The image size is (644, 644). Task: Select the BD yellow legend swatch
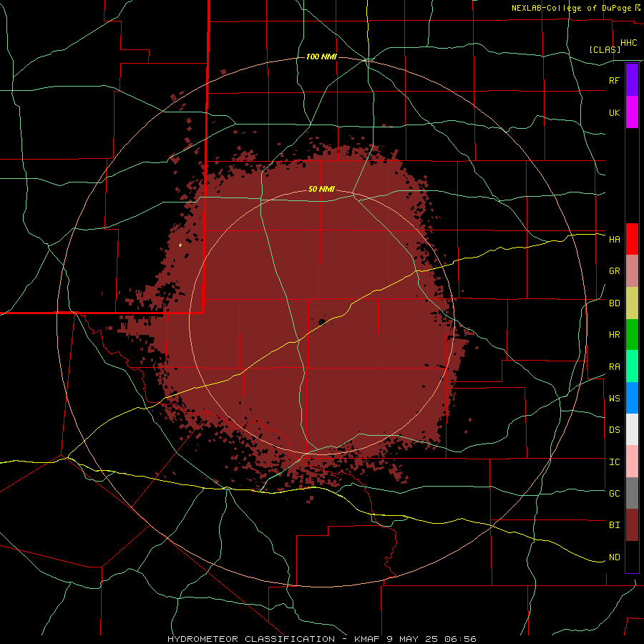coord(632,303)
